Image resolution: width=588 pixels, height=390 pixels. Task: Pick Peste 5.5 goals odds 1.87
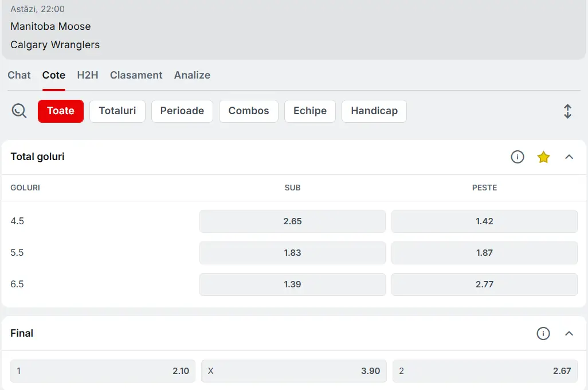[484, 253]
